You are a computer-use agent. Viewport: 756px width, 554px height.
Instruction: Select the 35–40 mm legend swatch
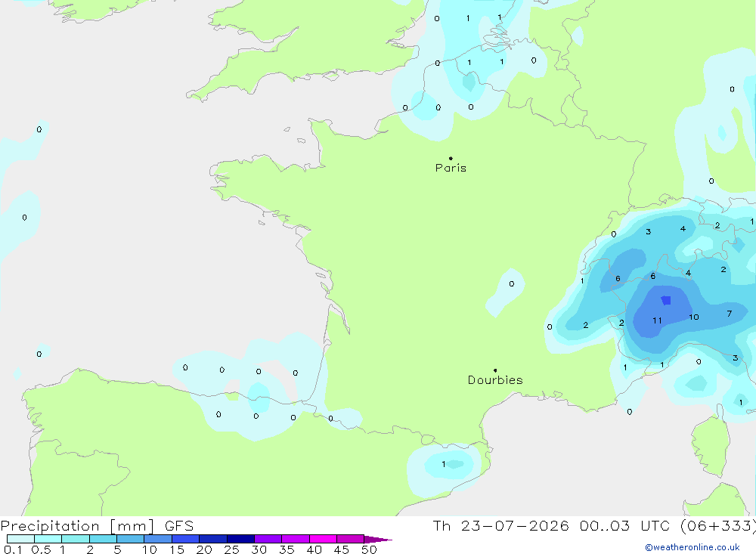[296, 539]
